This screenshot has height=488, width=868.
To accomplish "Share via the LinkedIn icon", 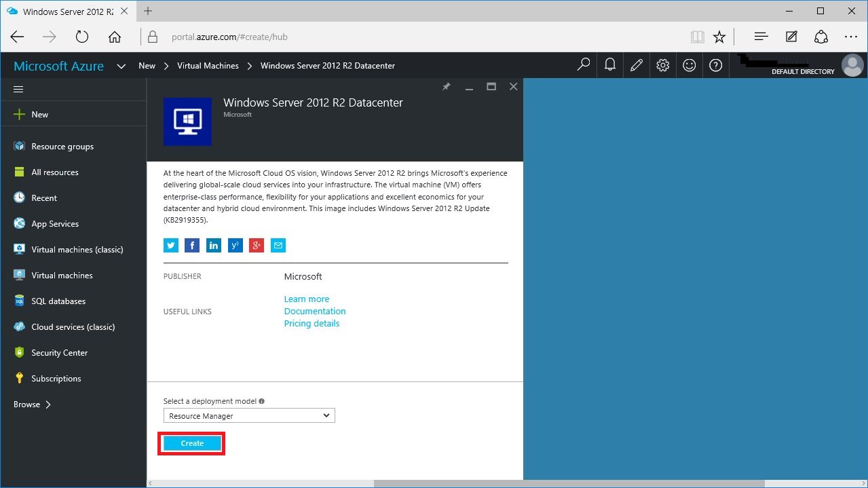I will 214,245.
